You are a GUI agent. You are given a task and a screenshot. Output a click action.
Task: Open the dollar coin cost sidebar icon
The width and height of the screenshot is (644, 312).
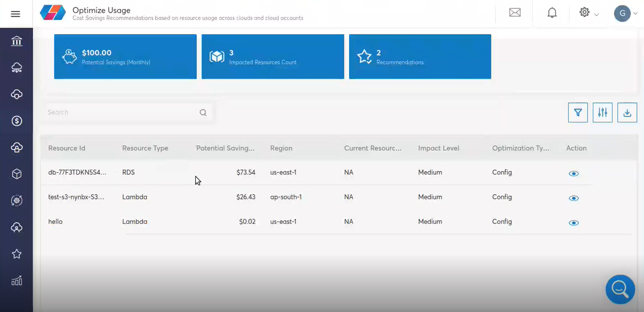tap(17, 121)
